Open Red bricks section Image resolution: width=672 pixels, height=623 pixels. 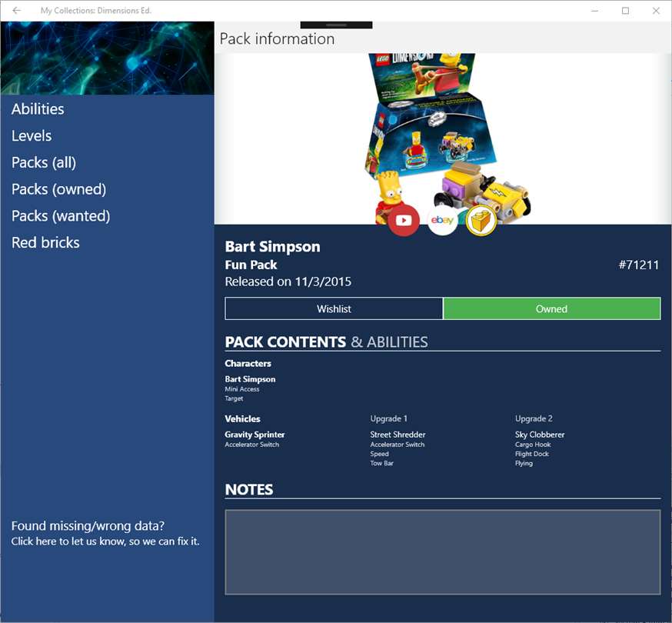pos(45,243)
